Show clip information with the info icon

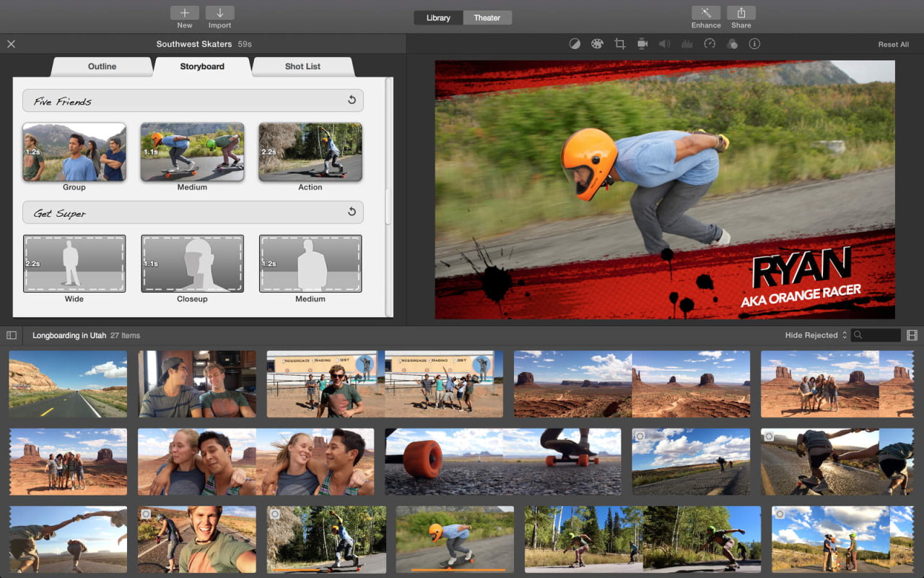(754, 44)
